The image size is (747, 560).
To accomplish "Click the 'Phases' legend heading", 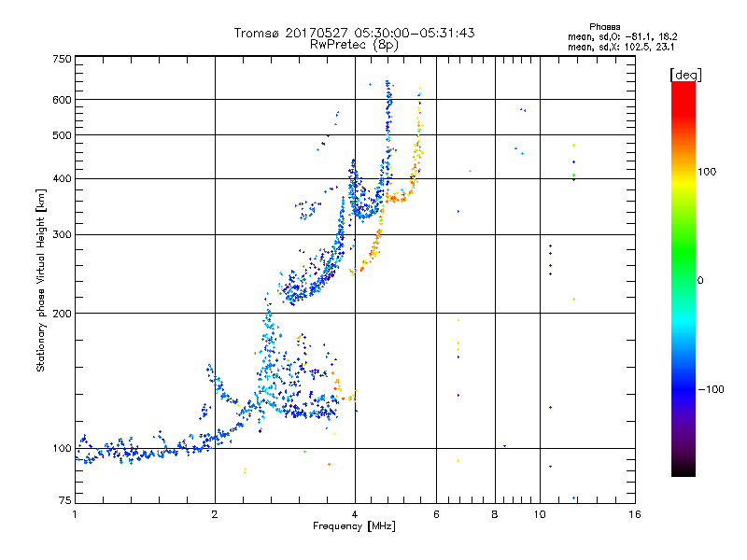I will point(604,27).
